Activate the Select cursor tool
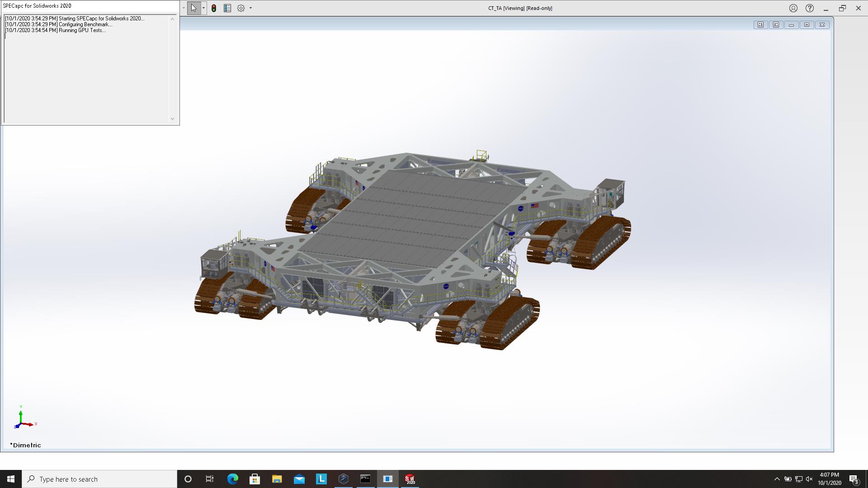This screenshot has height=488, width=868. tap(193, 8)
